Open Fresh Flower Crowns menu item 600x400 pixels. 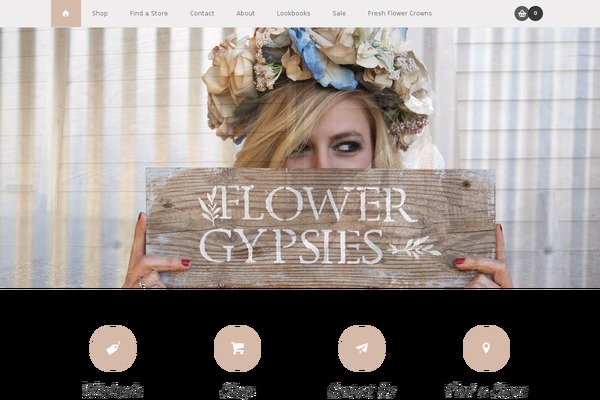point(399,13)
